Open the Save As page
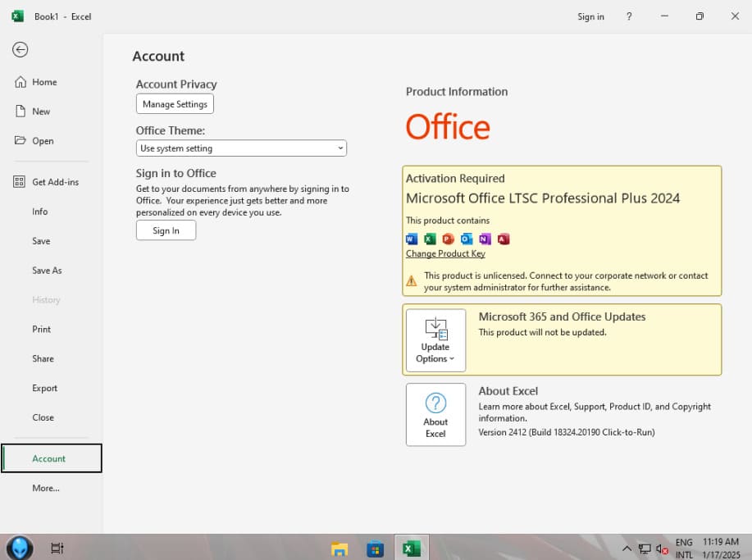752x560 pixels. (x=47, y=271)
